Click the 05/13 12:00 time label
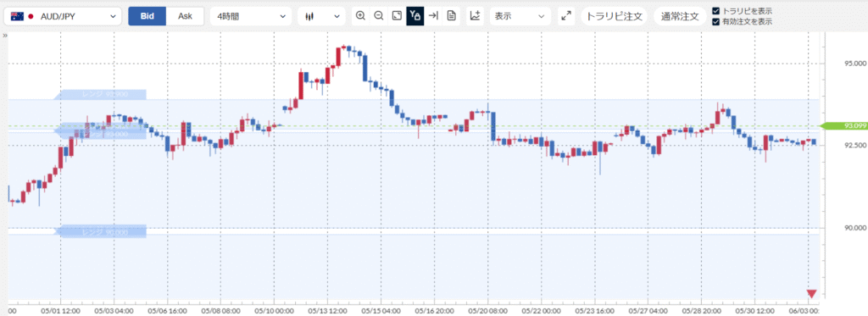Viewport: 868px width, 316px height. pos(327,311)
